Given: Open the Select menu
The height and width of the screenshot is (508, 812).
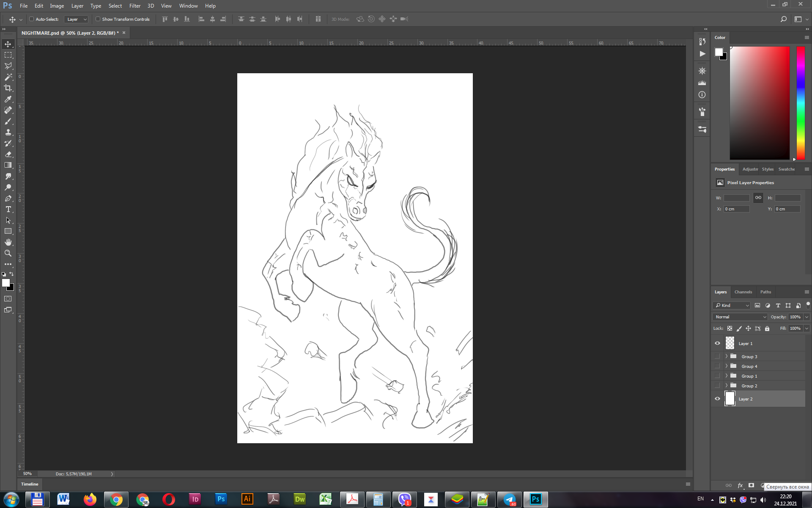Looking at the screenshot, I should pyautogui.click(x=115, y=6).
